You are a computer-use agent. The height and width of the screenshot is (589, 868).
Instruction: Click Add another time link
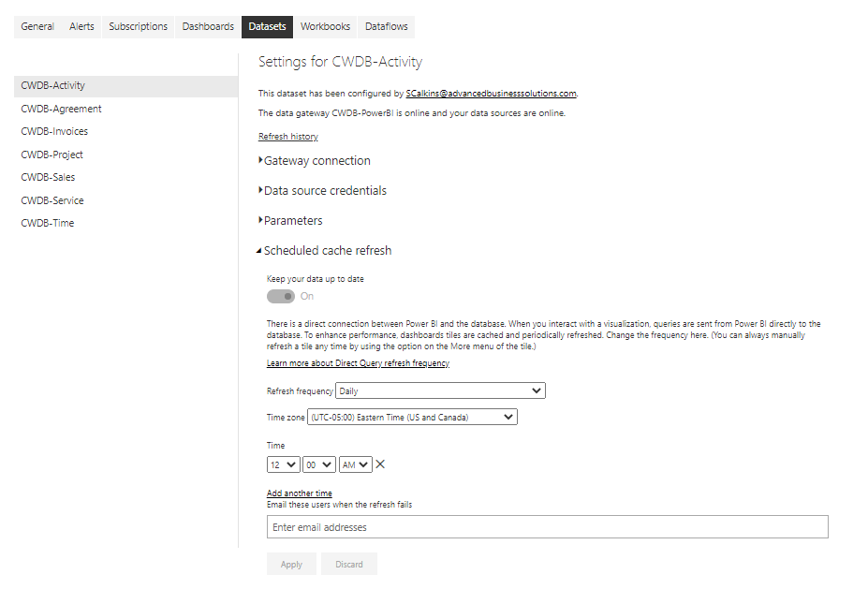(299, 493)
